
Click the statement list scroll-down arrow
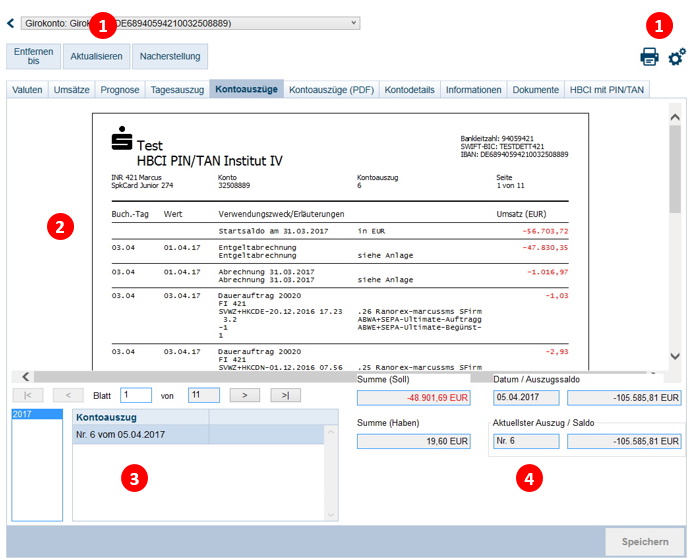(x=331, y=514)
